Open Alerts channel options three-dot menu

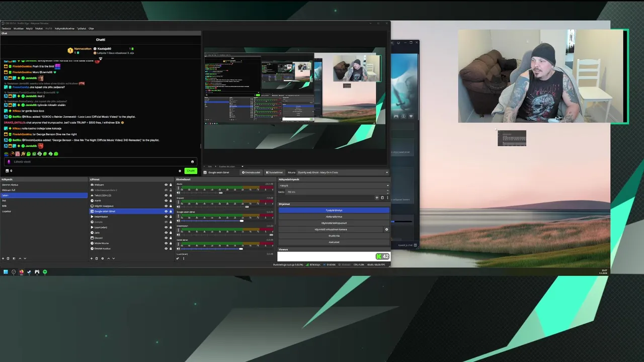[178, 188]
